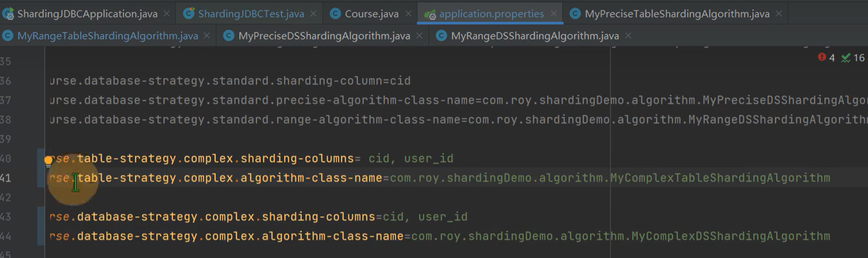The height and width of the screenshot is (258, 868).
Task: Click the green typo check count icon
Action: (852, 58)
